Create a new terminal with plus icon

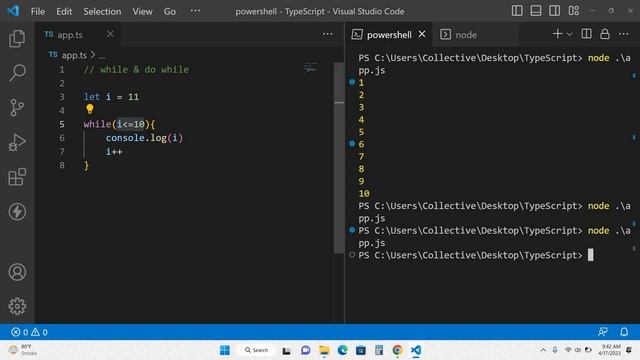[x=558, y=34]
